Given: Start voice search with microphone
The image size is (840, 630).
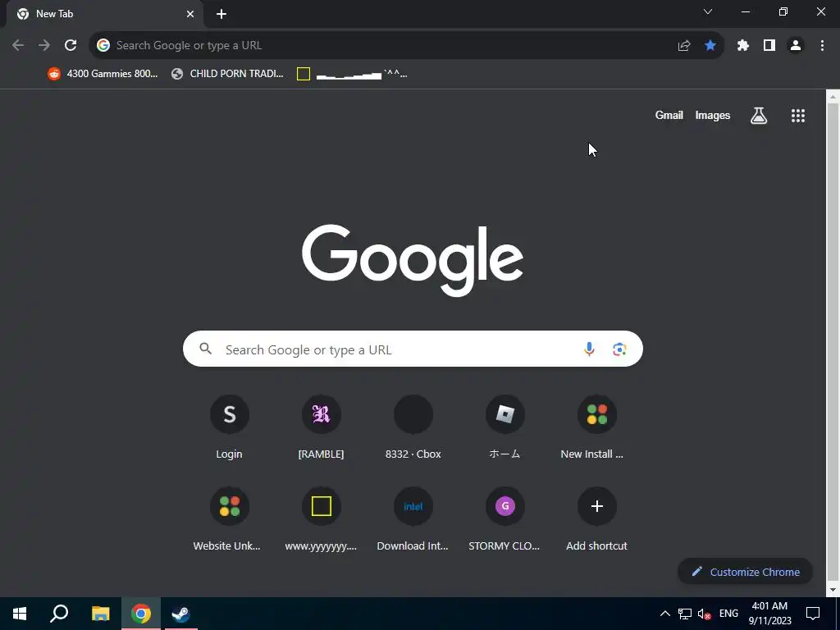Looking at the screenshot, I should click(x=589, y=349).
